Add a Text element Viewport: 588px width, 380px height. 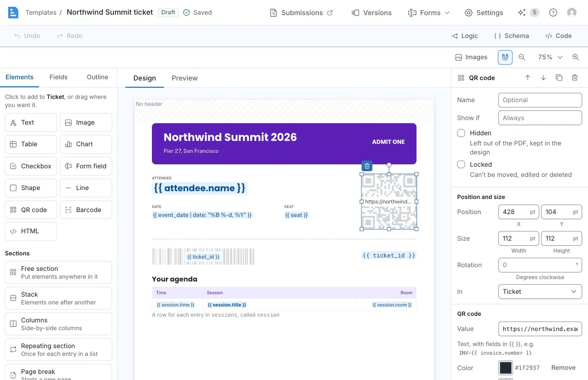[x=31, y=123]
